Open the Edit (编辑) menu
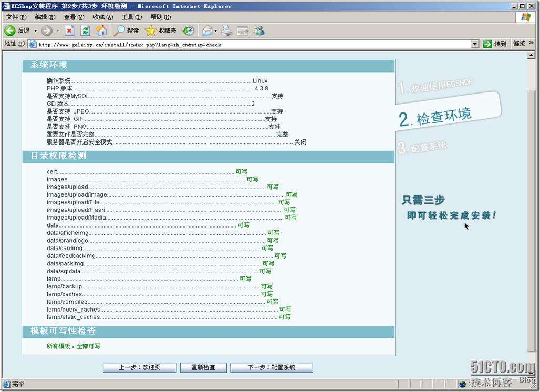This screenshot has height=392, width=540. click(x=45, y=17)
